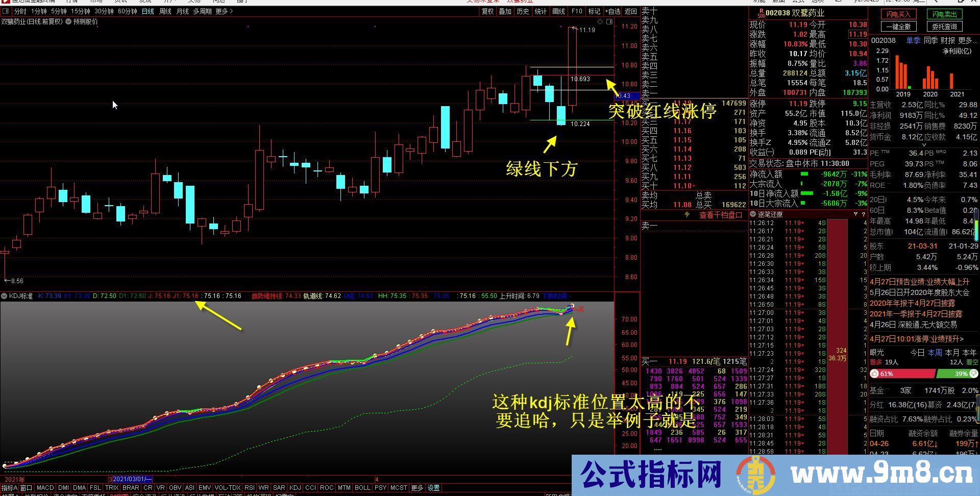980x496 pixels.
Task: Click the 61% bullish sentiment bar
Action: pyautogui.click(x=902, y=374)
